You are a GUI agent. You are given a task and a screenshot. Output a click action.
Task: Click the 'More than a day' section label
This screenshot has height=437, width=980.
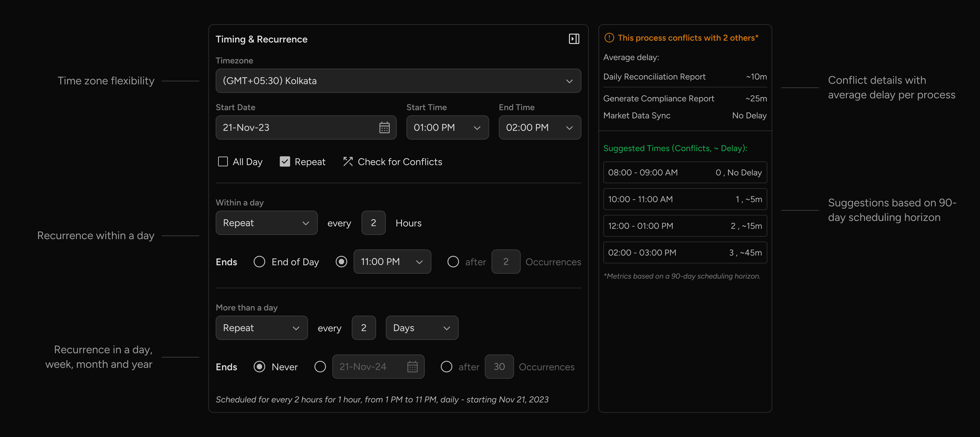click(x=246, y=308)
